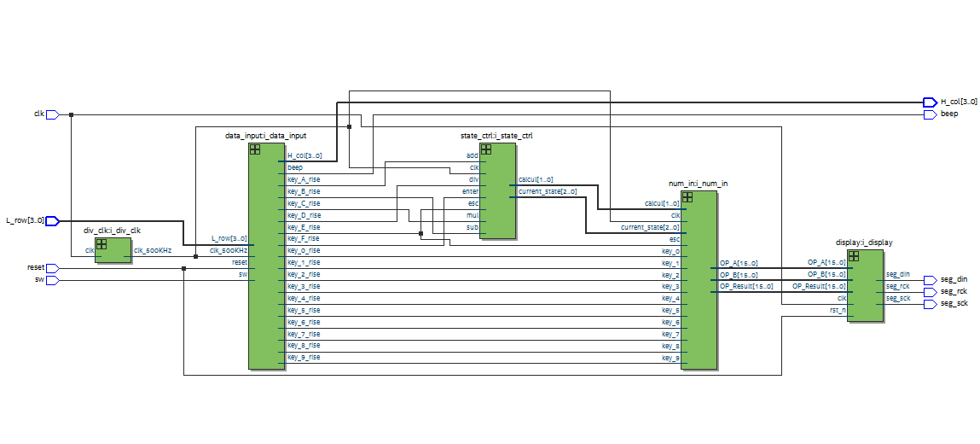Screen dimensions: 980x444
Task: Click the state_ctrl:i_state_ctrl instance label
Action: (496, 135)
